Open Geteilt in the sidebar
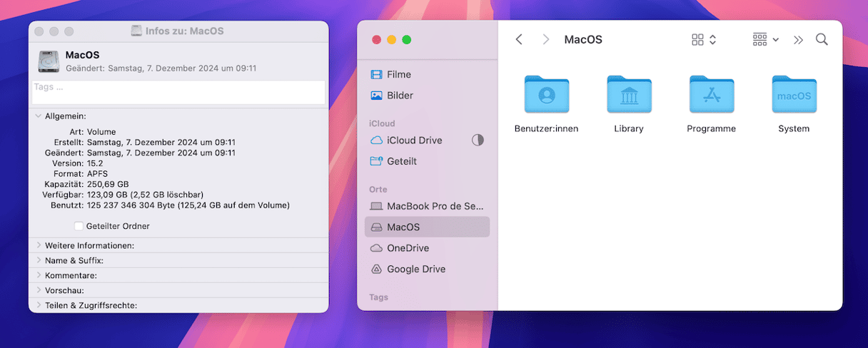 click(x=427, y=161)
